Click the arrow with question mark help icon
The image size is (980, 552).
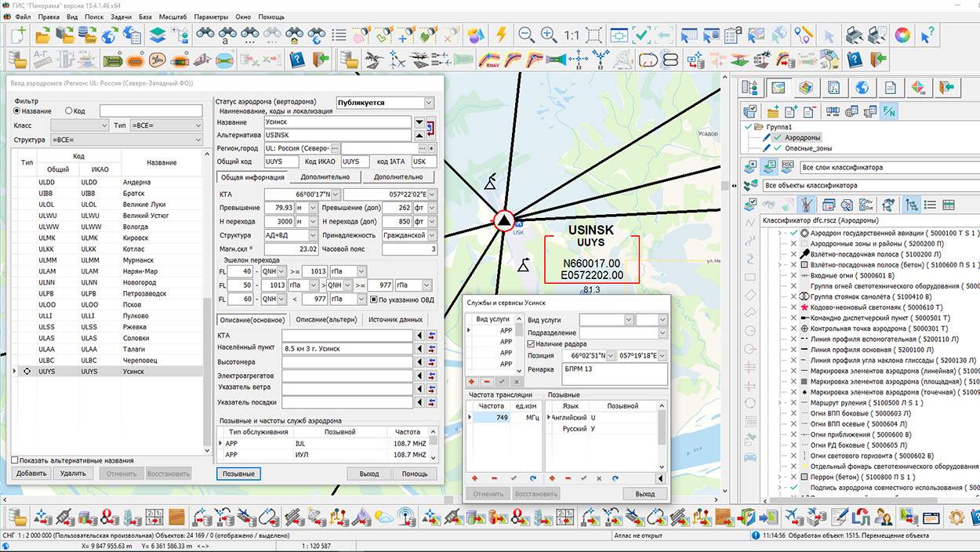click(927, 34)
